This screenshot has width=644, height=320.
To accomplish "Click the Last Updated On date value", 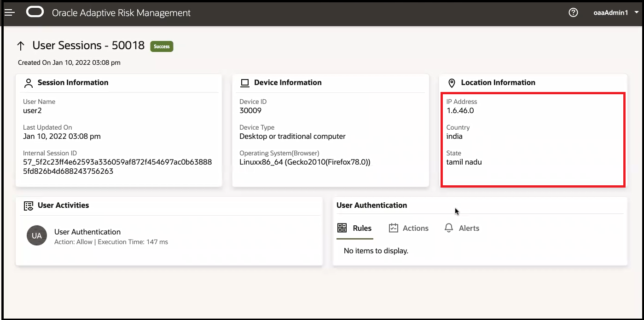I will point(62,137).
